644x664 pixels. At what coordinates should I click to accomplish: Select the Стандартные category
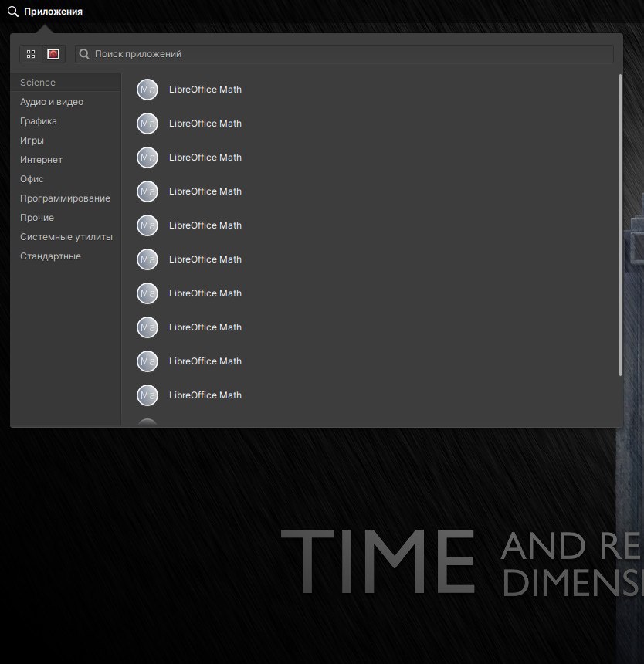tap(66, 256)
